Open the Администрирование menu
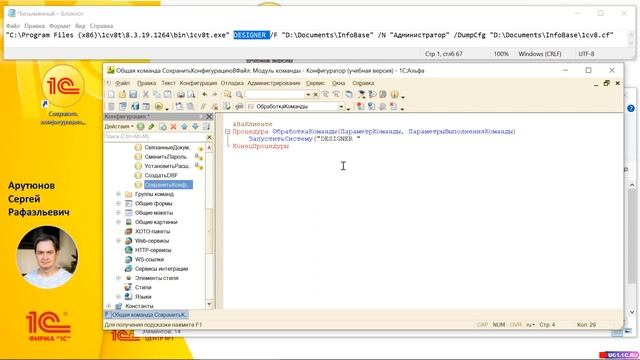This screenshot has width=640, height=360. [274, 83]
